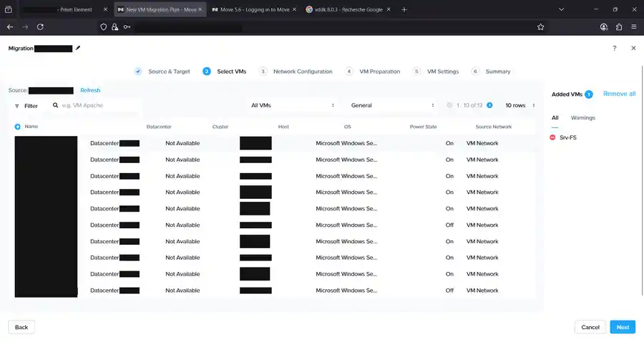Open the help question mark icon
Image resolution: width=644 pixels, height=342 pixels.
click(615, 48)
